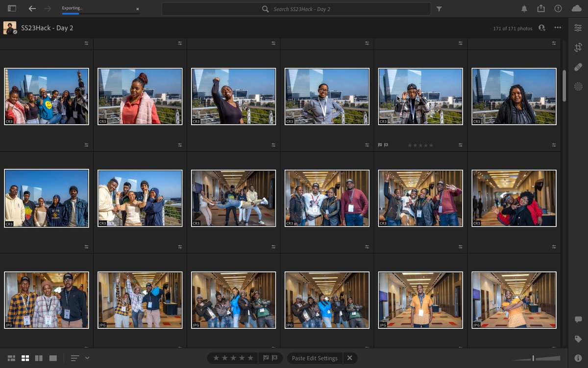This screenshot has width=588, height=368.
Task: Select the Healing Brush bandage tool
Action: pyautogui.click(x=578, y=67)
